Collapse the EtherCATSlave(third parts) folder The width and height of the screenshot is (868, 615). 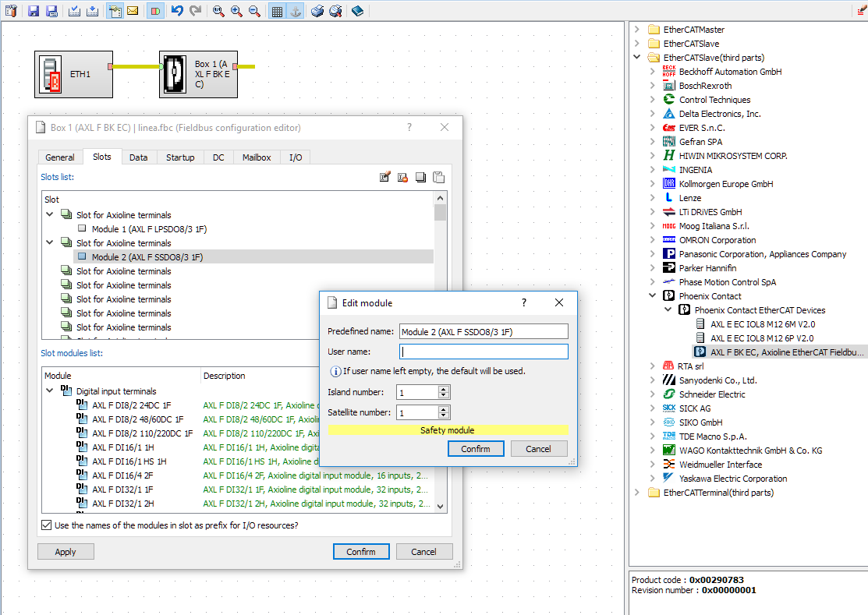tap(637, 57)
